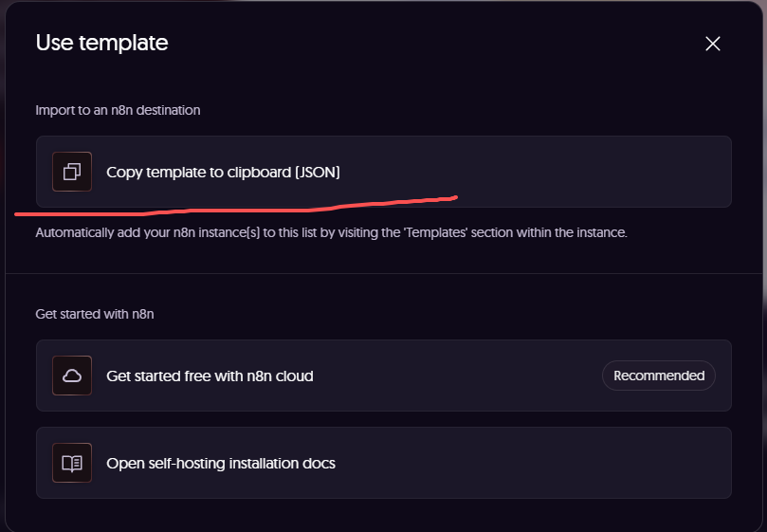The height and width of the screenshot is (532, 767).
Task: Click empty area right of Copy template row
Action: tap(569, 172)
